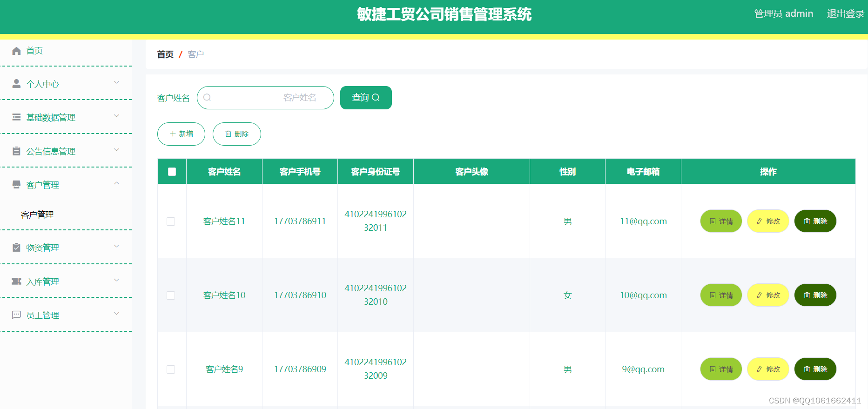Click the magnifier icon inside the search box

(207, 98)
